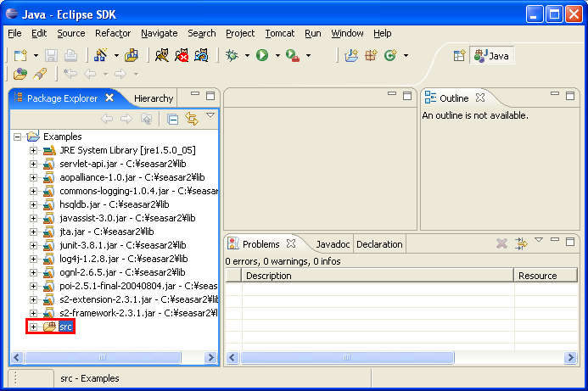
Task: Collapse the Examples project node
Action: (18, 137)
